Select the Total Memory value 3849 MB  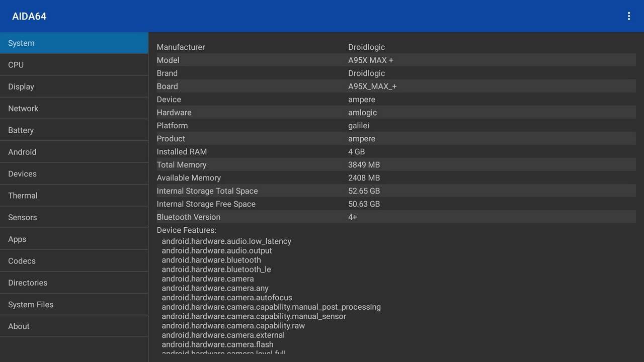[x=364, y=165]
